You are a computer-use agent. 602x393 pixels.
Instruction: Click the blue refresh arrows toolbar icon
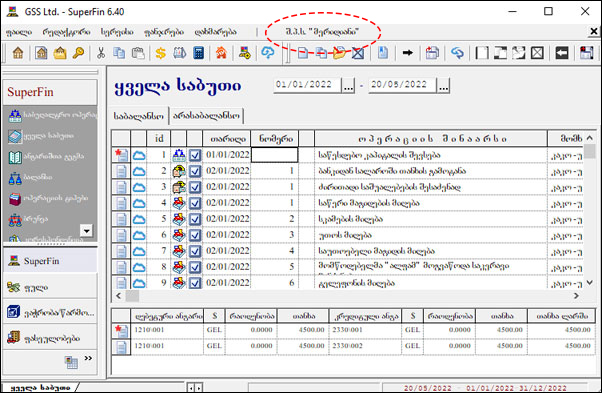pos(457,53)
